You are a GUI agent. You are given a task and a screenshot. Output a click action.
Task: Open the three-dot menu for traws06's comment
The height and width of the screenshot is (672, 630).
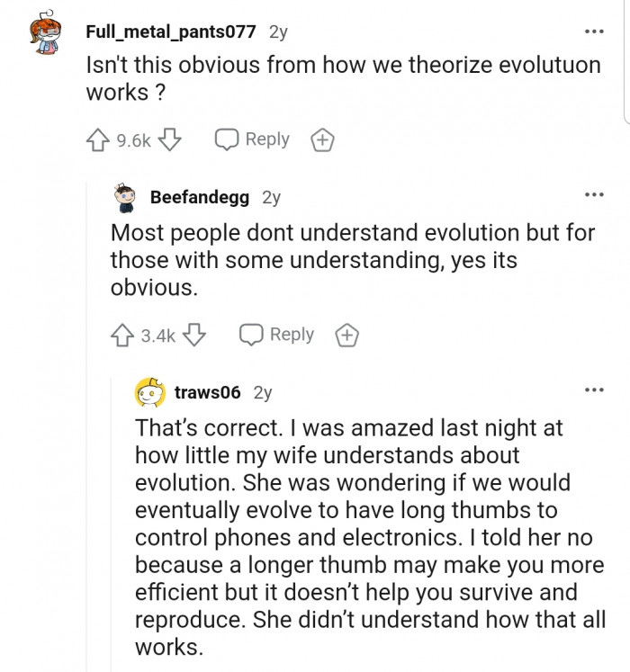593,391
